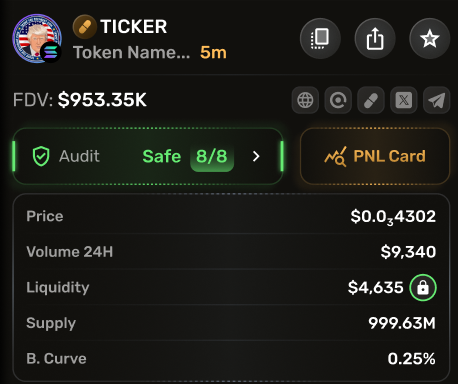
Task: Open the pump pill icon link
Action: (371, 100)
